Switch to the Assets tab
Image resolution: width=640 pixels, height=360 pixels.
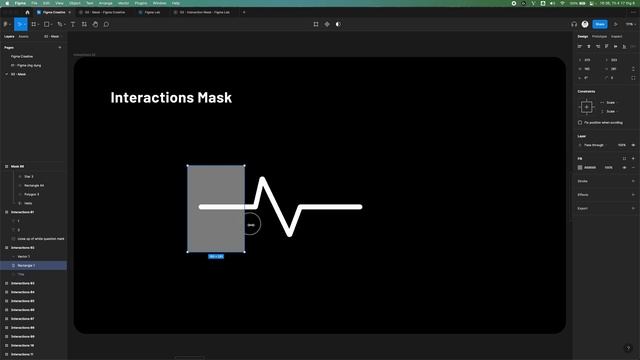pos(24,36)
